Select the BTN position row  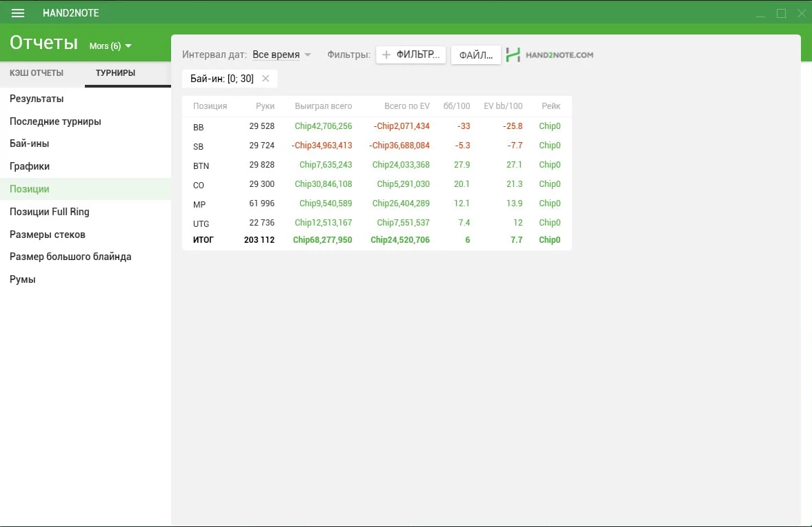377,165
